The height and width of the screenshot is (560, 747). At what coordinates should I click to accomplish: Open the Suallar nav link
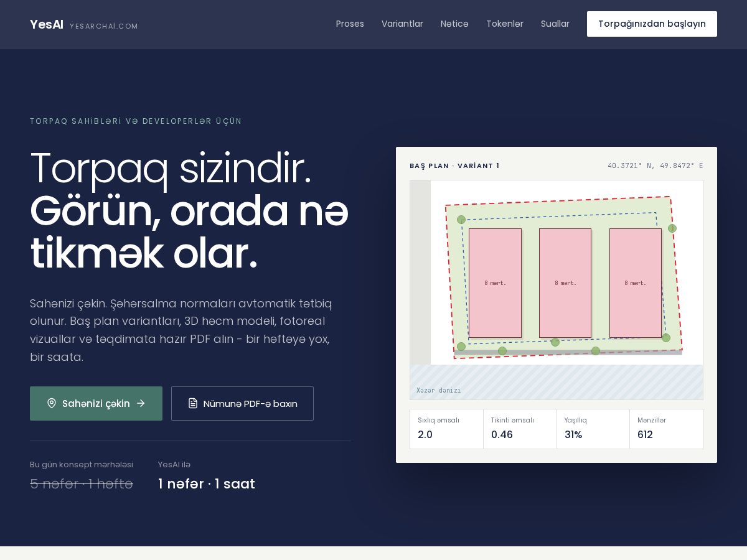(x=555, y=24)
